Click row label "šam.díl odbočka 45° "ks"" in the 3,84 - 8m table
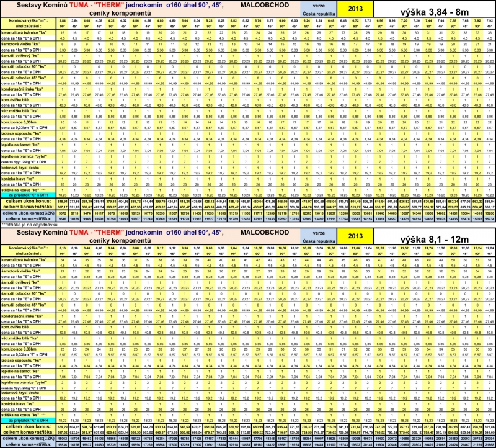Image resolution: width=496 pixels, height=448 pixels. pos(24,78)
